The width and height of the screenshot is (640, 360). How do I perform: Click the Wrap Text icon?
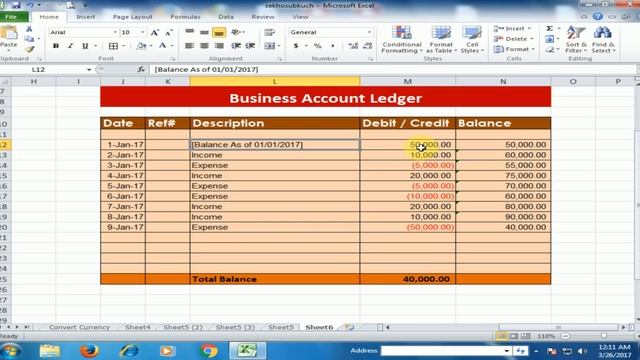tap(269, 32)
